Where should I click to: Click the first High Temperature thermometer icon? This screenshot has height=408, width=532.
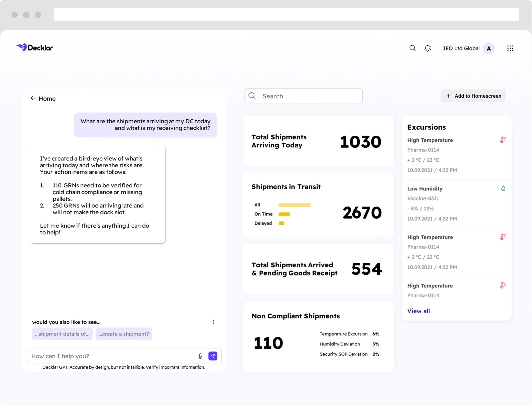click(503, 140)
